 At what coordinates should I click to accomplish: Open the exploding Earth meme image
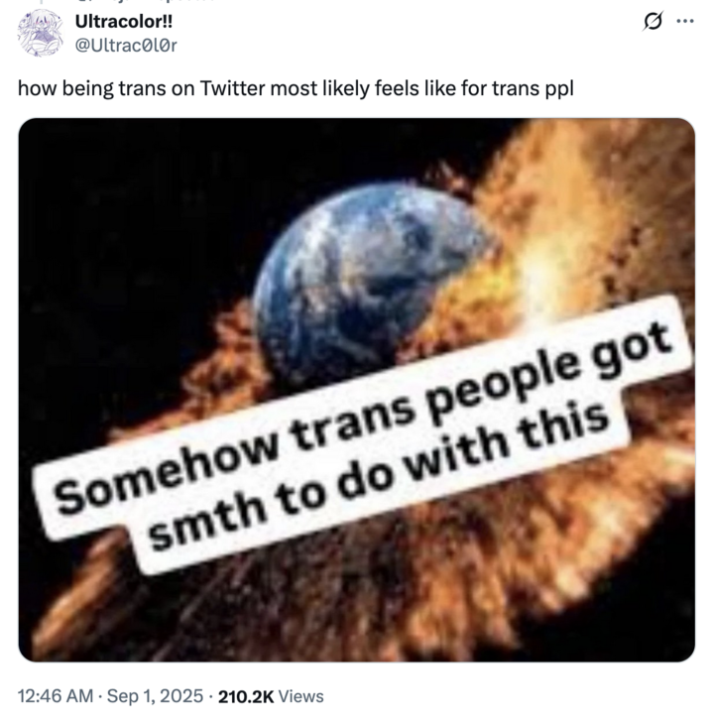click(x=356, y=389)
